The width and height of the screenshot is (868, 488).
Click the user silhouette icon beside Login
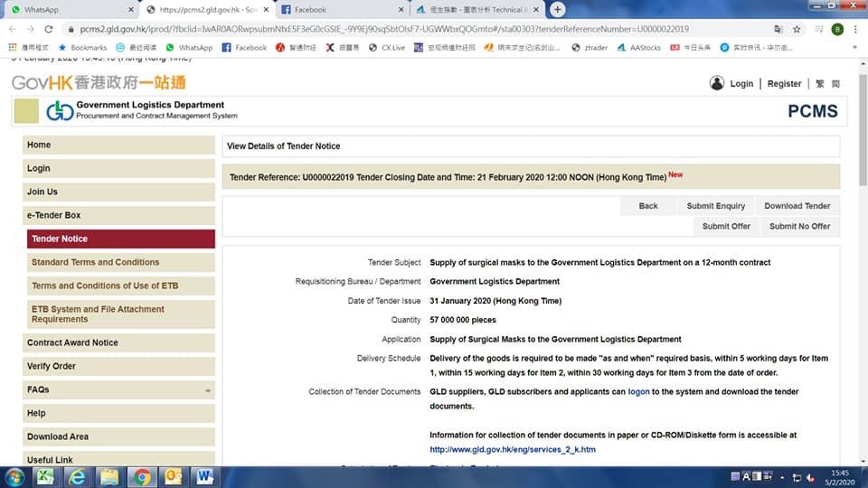coord(717,83)
